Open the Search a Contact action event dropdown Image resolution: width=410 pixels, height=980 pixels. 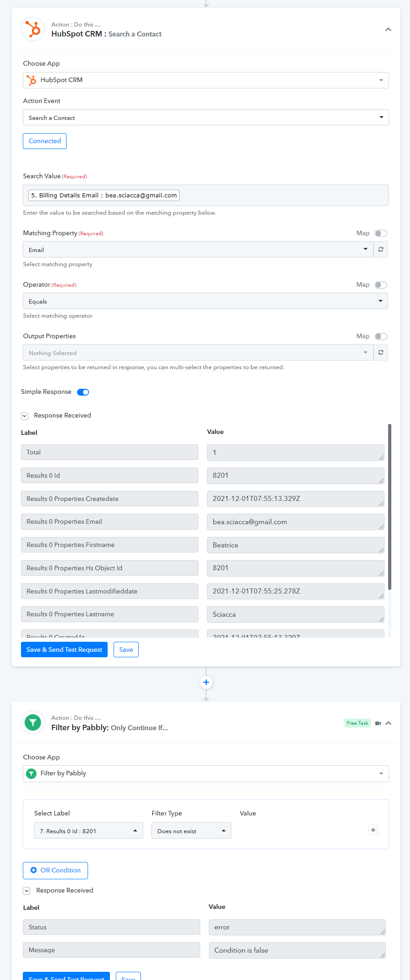[x=206, y=118]
